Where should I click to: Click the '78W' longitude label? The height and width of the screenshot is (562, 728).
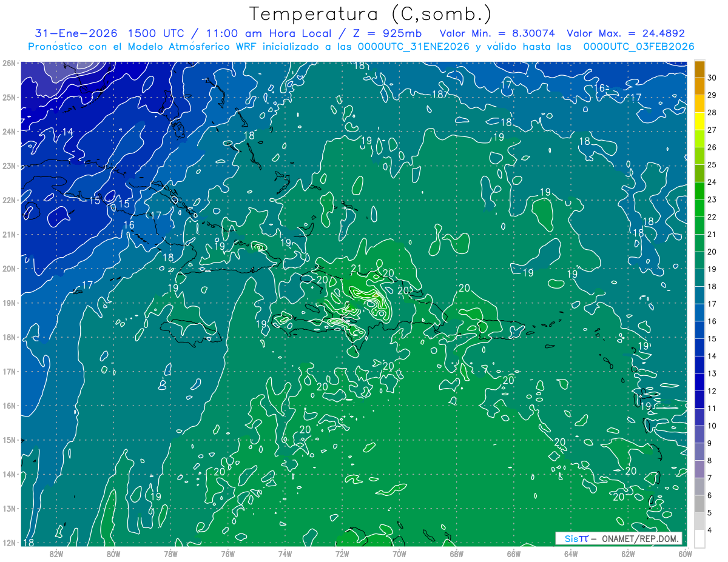pyautogui.click(x=170, y=554)
